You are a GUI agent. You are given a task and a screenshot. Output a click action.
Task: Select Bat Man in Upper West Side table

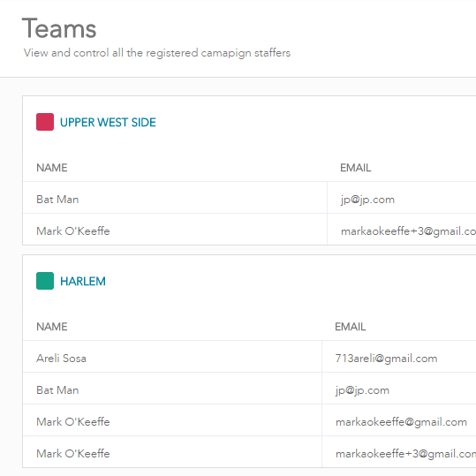pyautogui.click(x=57, y=200)
